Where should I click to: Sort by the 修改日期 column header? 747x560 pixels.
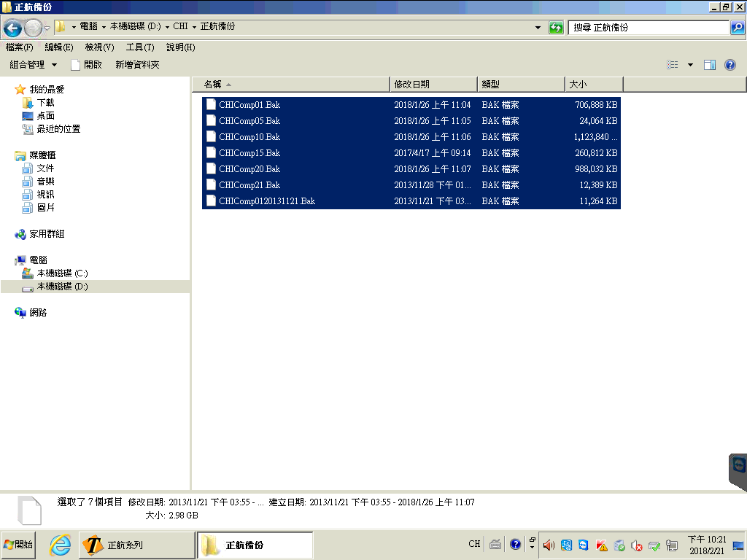(x=433, y=85)
